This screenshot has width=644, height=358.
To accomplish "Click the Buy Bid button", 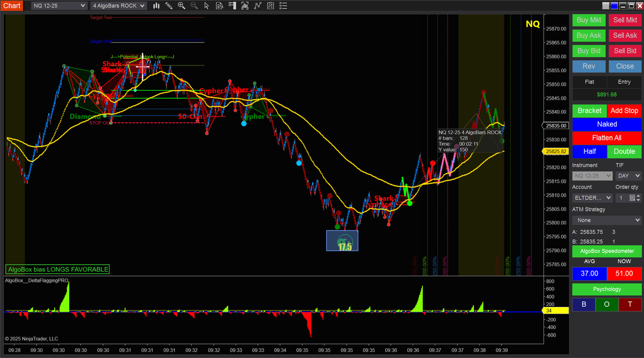I will tap(589, 51).
